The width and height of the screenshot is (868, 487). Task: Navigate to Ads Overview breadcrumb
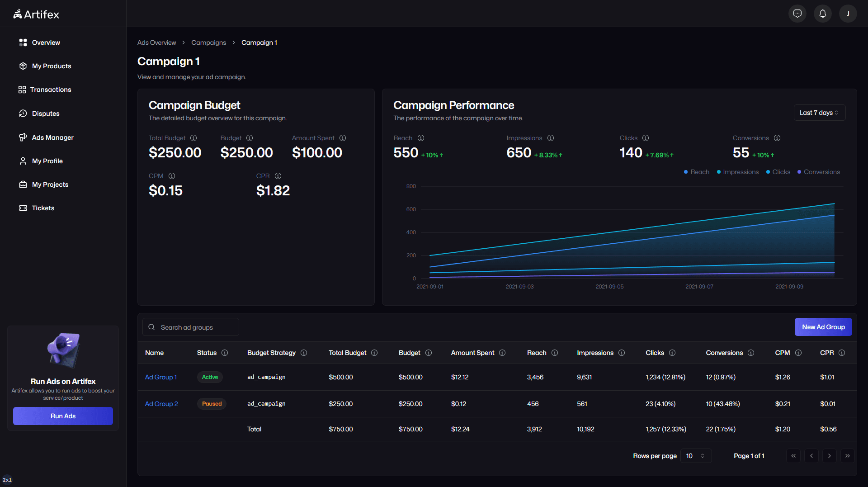pyautogui.click(x=156, y=43)
